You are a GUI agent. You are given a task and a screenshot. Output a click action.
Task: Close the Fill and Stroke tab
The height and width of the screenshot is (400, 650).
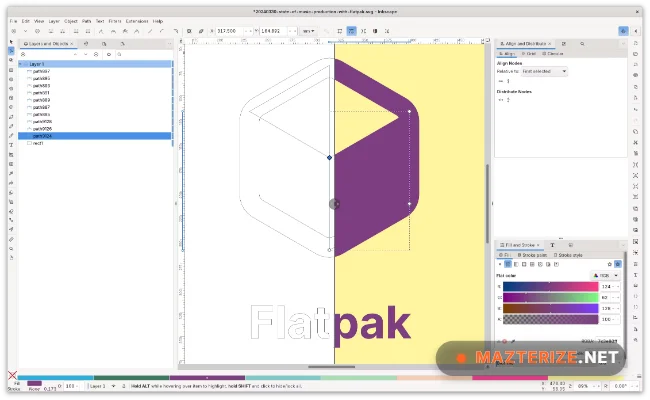pos(538,245)
